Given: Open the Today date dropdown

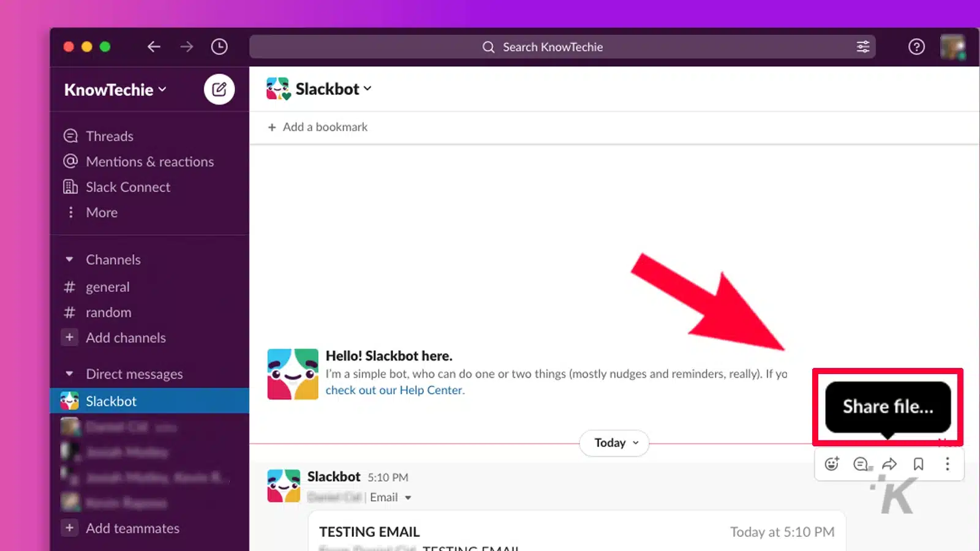Looking at the screenshot, I should coord(614,443).
